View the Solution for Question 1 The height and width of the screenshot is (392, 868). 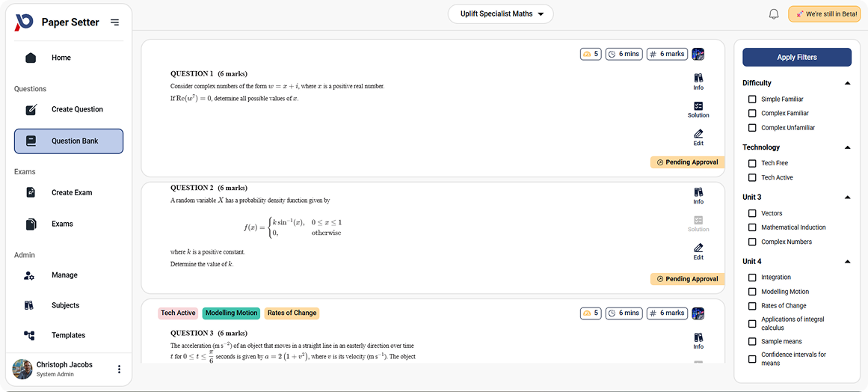698,110
